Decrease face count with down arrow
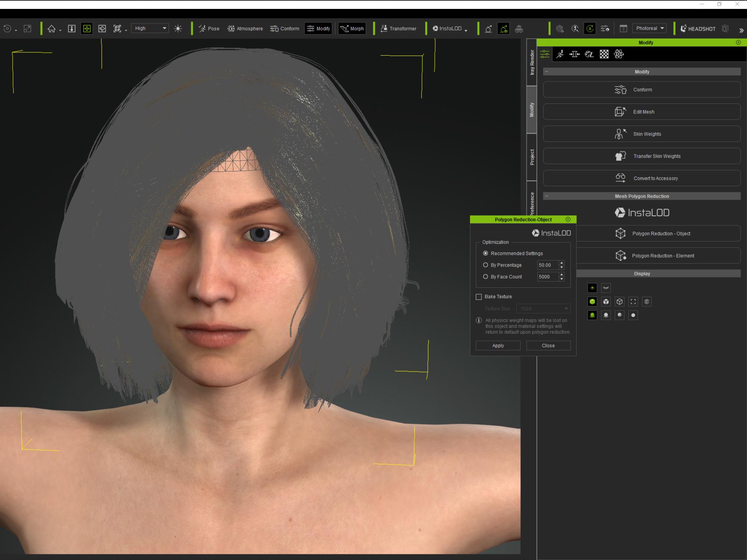 (x=561, y=279)
